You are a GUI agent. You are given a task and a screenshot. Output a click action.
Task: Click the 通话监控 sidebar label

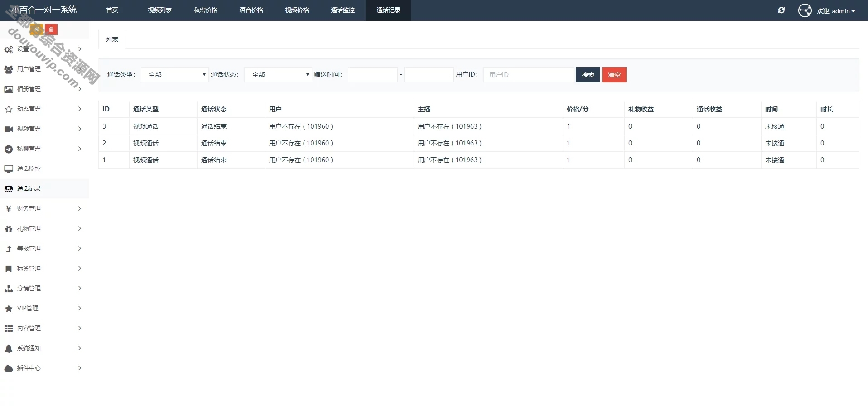[x=29, y=169]
